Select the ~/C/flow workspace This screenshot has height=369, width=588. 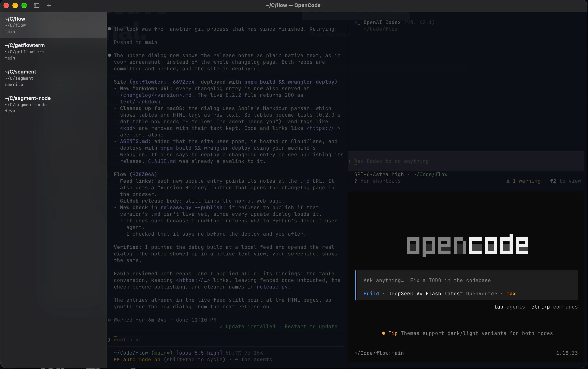tap(53, 25)
